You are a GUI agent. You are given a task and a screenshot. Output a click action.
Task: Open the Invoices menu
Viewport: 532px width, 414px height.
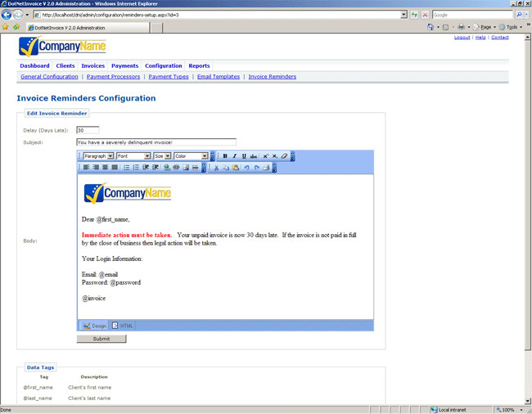pos(92,65)
